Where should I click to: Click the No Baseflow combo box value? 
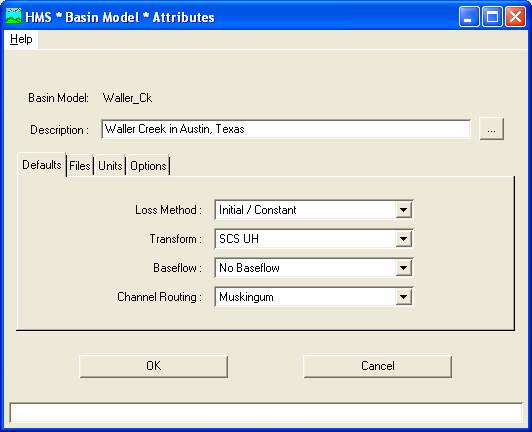click(314, 268)
